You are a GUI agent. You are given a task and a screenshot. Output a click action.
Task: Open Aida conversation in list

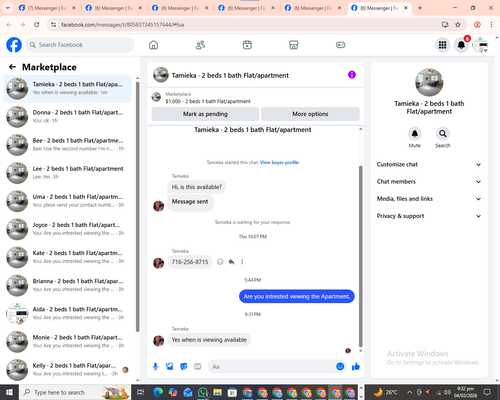[67, 313]
